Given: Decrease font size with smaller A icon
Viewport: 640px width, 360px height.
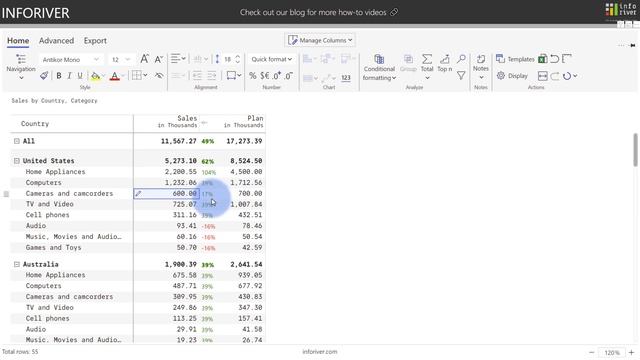Looking at the screenshot, I should pyautogui.click(x=159, y=60).
